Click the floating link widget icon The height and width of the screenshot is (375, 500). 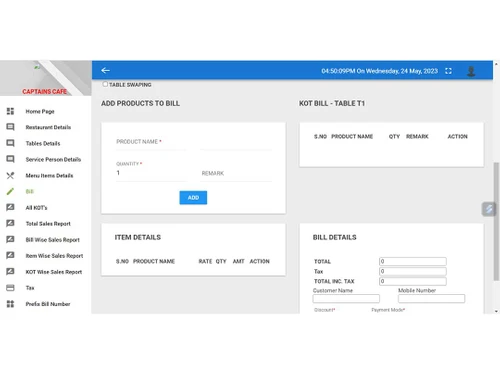point(489,209)
